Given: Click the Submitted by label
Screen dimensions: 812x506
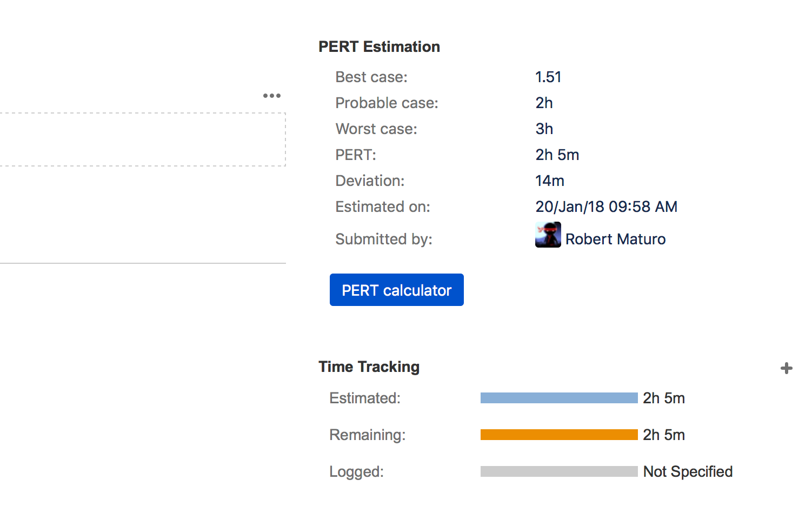Looking at the screenshot, I should tap(384, 239).
